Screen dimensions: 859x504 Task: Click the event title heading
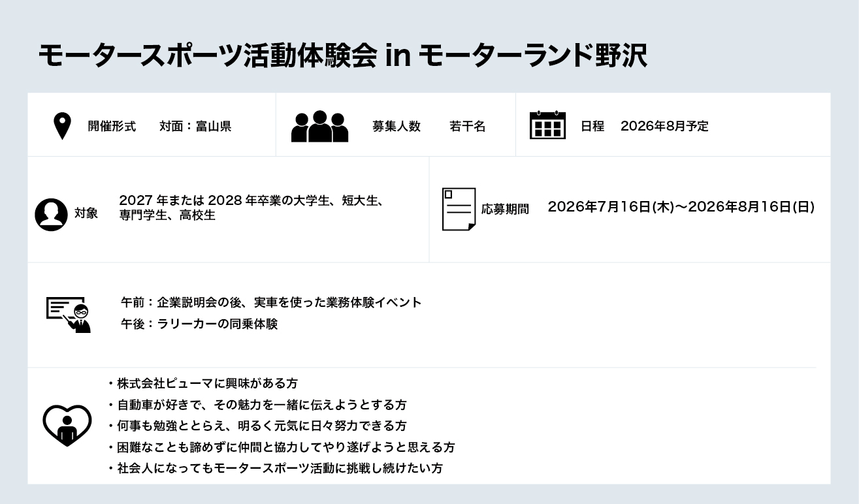(342, 56)
